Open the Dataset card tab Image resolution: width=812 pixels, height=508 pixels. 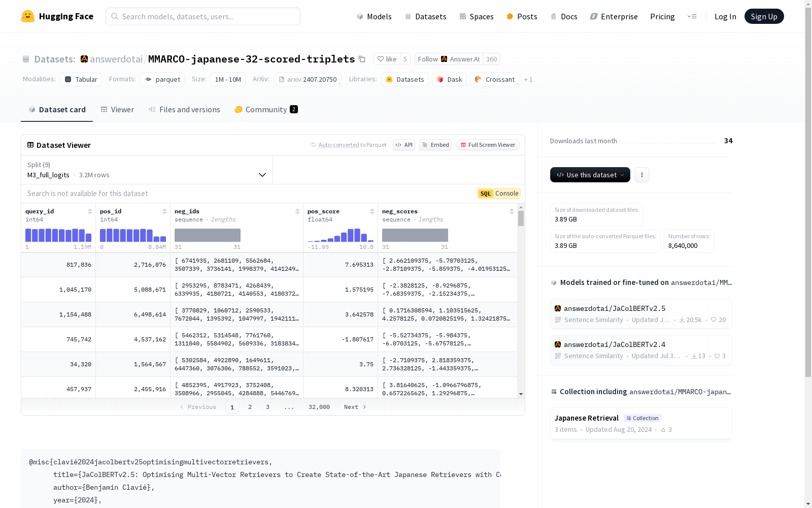pos(57,109)
